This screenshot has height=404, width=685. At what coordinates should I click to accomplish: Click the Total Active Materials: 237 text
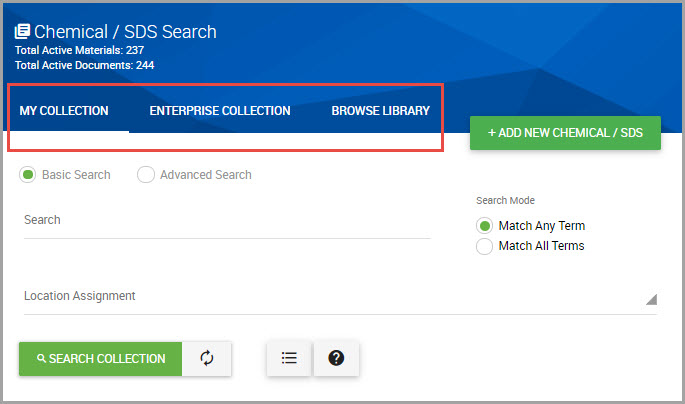[80, 50]
